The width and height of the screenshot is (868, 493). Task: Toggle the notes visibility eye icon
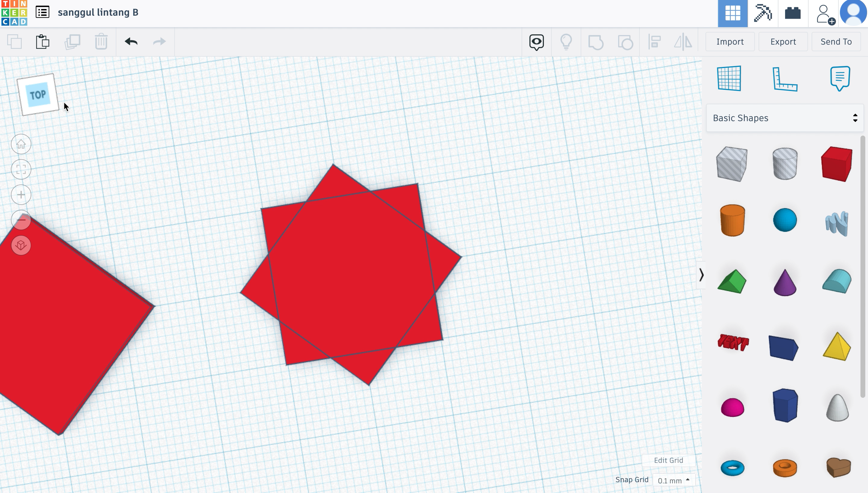536,42
